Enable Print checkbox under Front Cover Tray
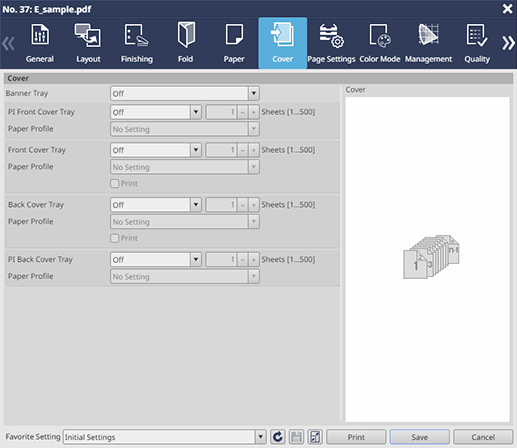The height and width of the screenshot is (448, 517). click(x=114, y=183)
